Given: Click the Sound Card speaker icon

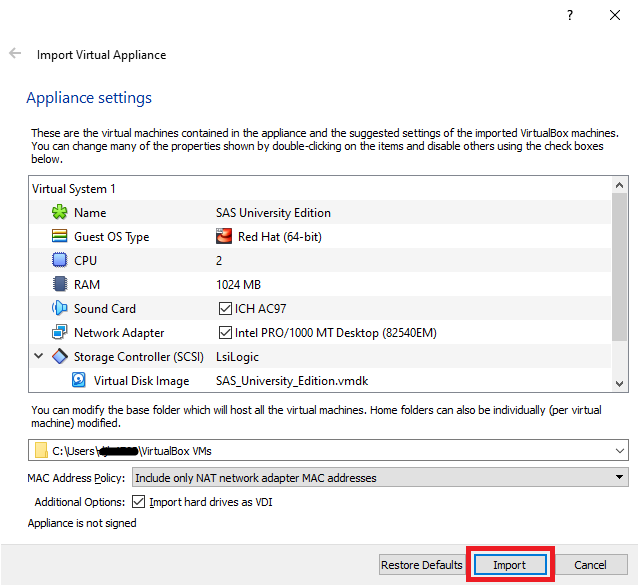Looking at the screenshot, I should tap(58, 309).
